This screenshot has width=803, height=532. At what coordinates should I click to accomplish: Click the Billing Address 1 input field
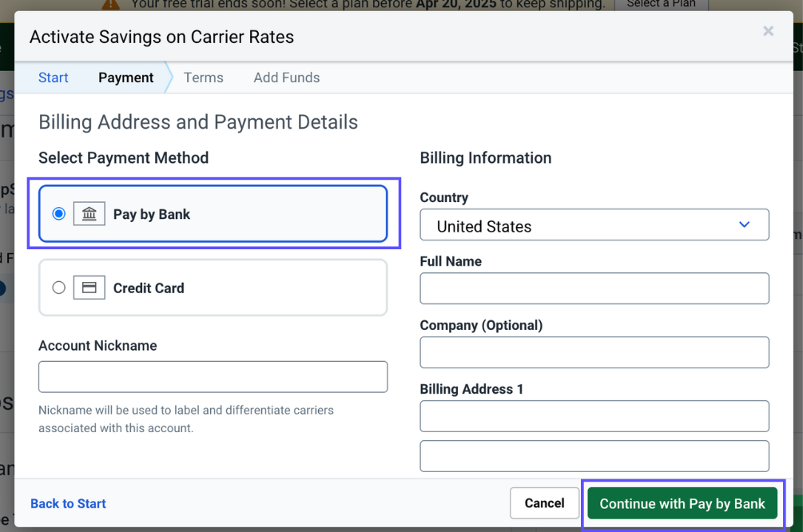click(x=594, y=416)
